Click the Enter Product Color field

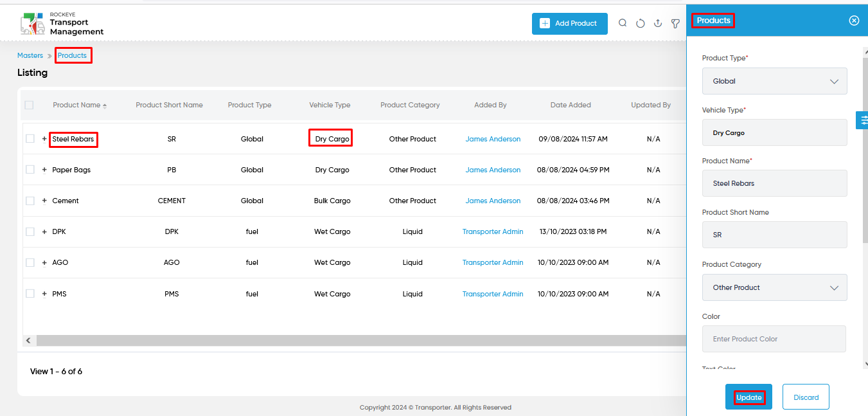tap(774, 339)
